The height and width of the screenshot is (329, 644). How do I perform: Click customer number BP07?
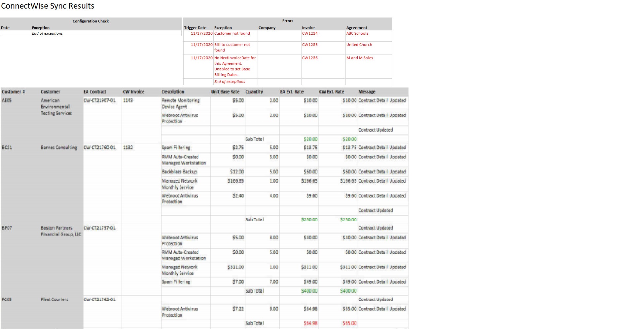[x=7, y=228]
